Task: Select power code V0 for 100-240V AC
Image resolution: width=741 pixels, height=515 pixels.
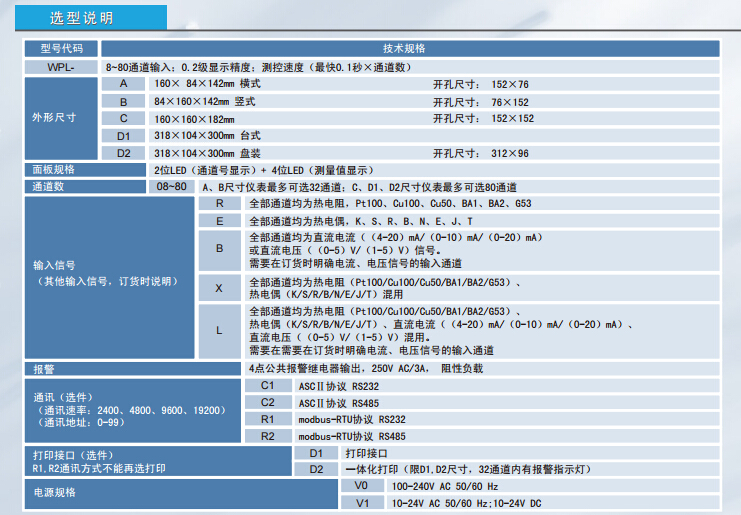Action: tap(361, 486)
